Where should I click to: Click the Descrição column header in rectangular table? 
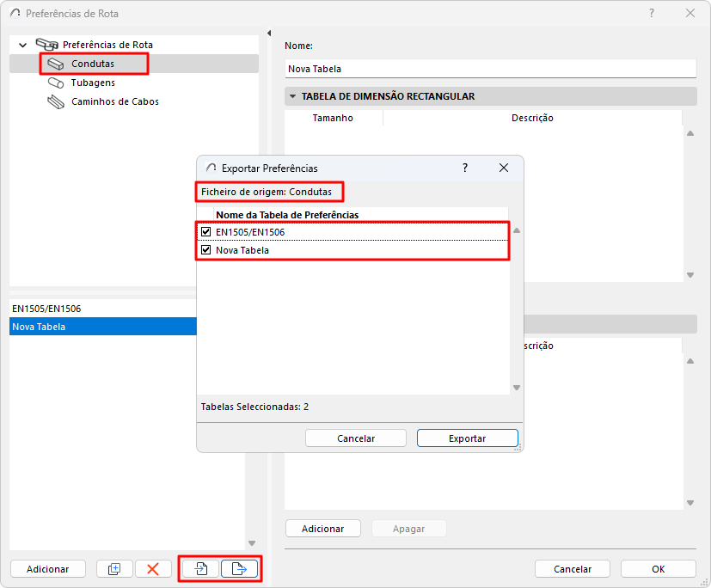(532, 118)
